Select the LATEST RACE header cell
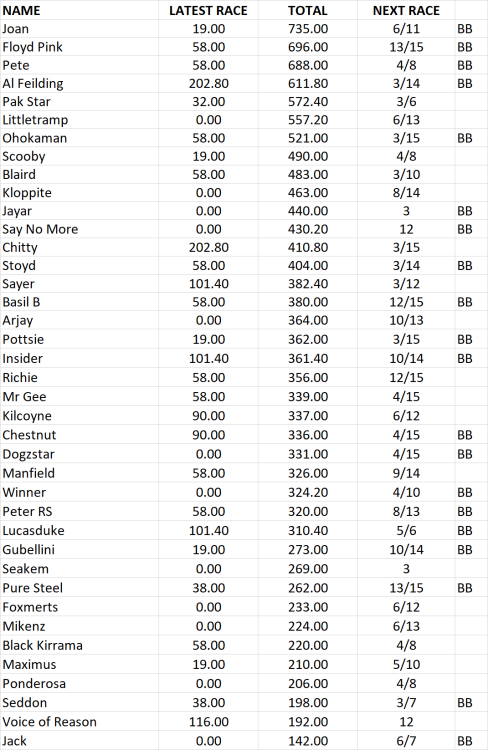This screenshot has width=488, height=750. click(208, 10)
